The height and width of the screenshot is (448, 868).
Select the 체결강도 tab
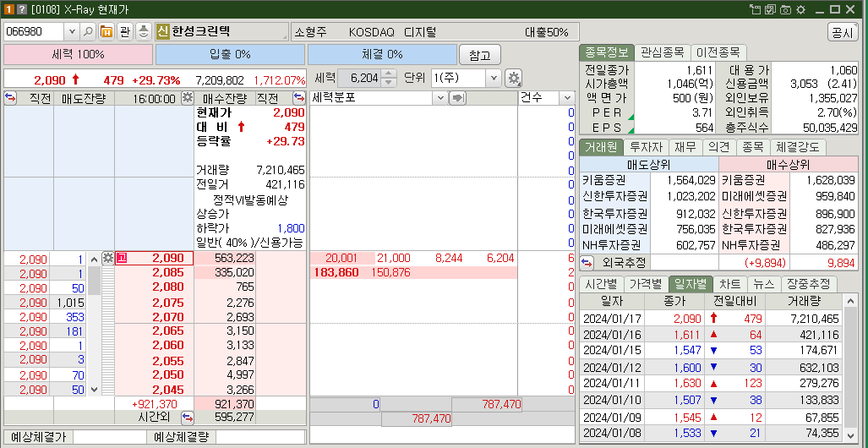pyautogui.click(x=797, y=147)
